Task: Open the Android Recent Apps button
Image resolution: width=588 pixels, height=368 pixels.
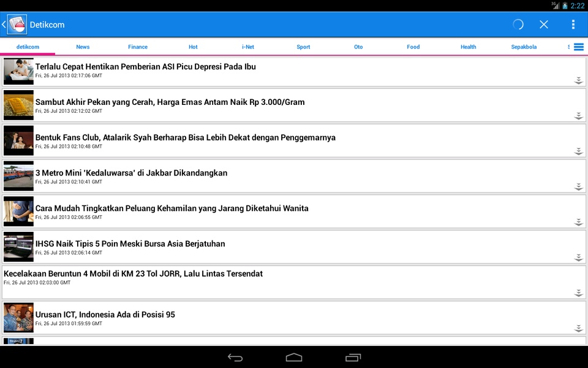Action: [353, 358]
